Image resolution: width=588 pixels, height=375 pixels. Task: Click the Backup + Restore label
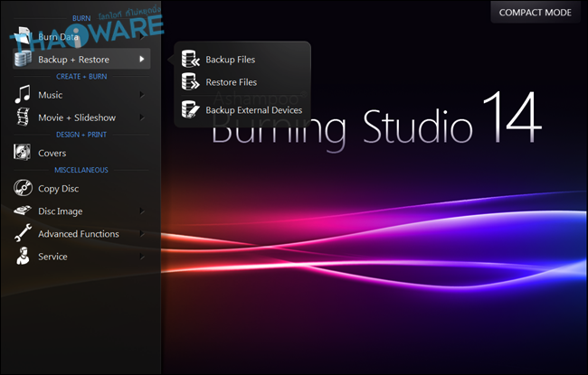[x=73, y=60]
